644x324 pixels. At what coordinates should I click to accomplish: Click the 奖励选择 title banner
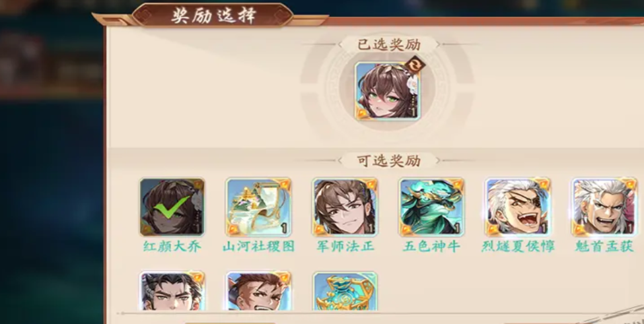click(213, 16)
